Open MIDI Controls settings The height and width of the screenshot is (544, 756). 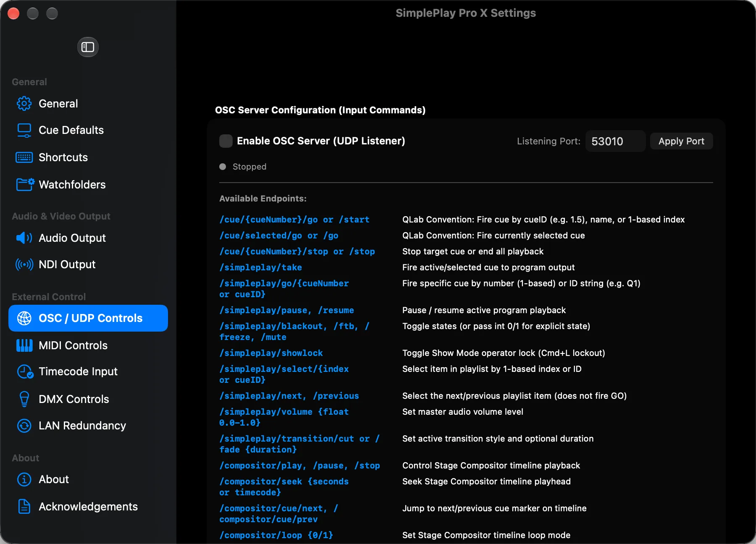(88, 345)
